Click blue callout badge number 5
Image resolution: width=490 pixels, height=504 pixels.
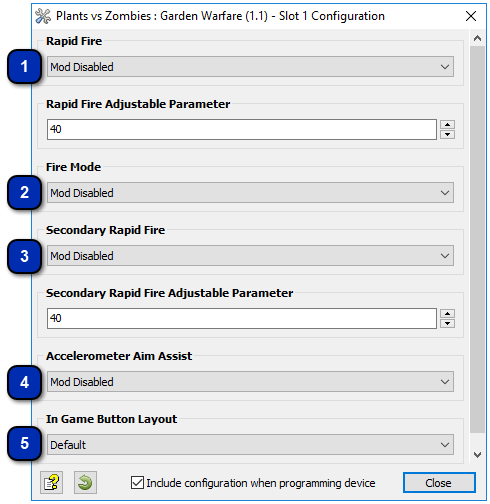click(24, 443)
